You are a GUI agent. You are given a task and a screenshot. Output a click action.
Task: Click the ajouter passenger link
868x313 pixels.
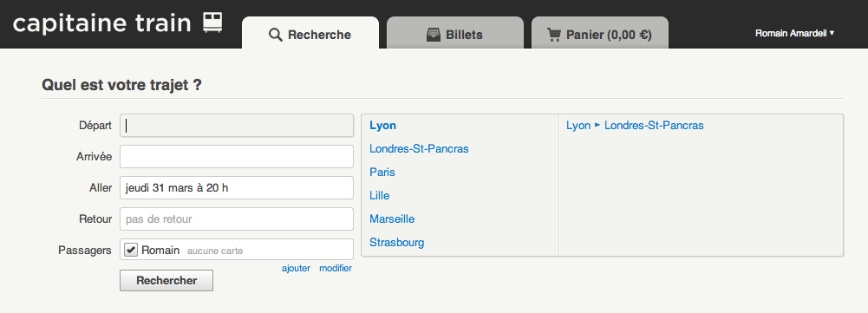(297, 268)
